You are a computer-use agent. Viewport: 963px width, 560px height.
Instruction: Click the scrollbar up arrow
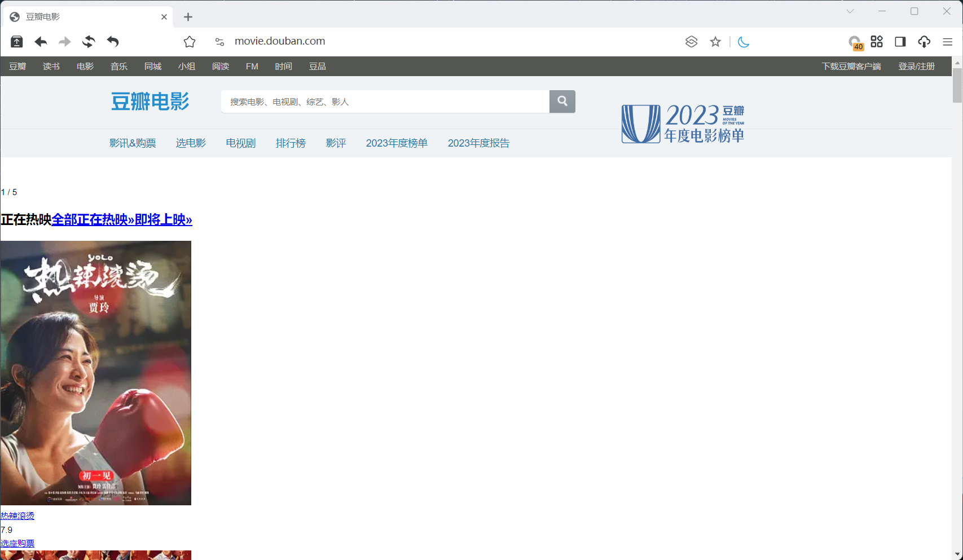[957, 62]
